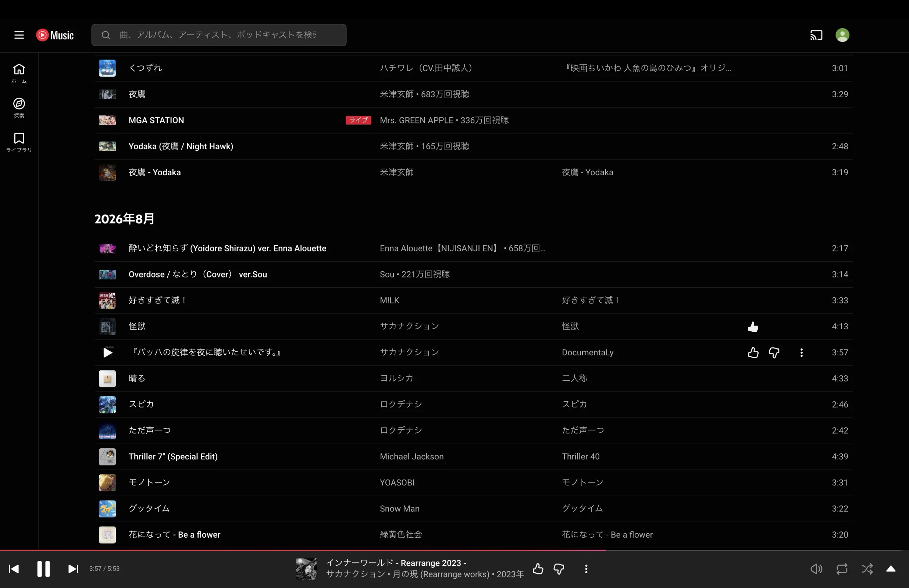Open 夜鷹 - Yodaka album link
This screenshot has height=588, width=909.
pyautogui.click(x=587, y=172)
